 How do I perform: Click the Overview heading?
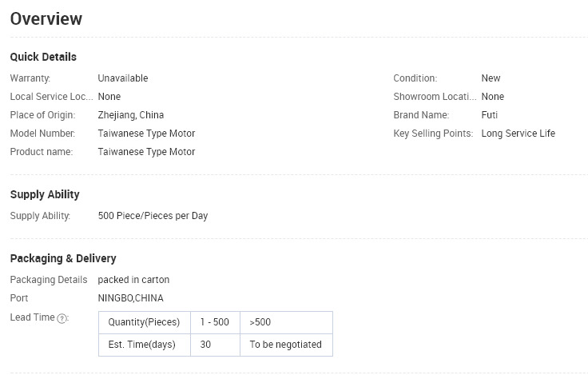coord(46,18)
